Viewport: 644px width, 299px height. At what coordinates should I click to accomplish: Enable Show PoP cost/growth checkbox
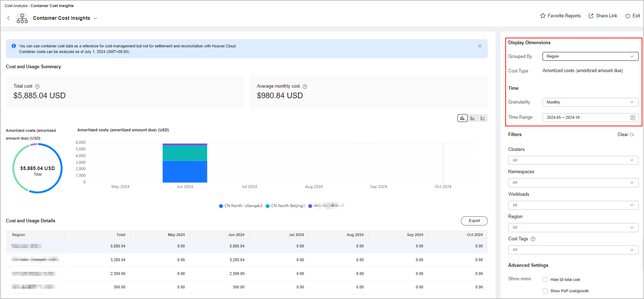[x=545, y=291]
